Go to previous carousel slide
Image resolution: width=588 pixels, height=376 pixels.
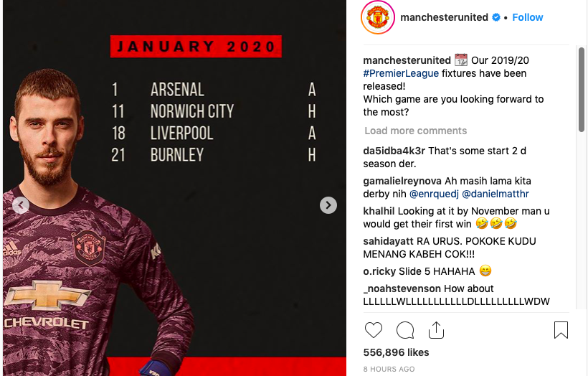point(21,205)
